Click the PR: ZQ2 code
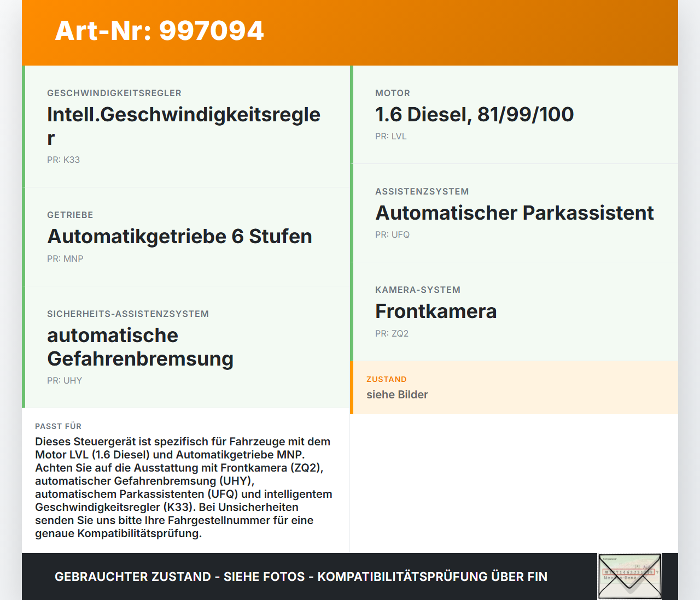Screen dimensions: 700x600 (x=392, y=333)
